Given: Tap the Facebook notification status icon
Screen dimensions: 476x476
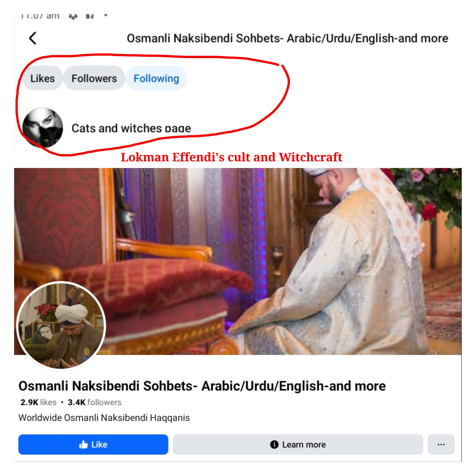Looking at the screenshot, I should pyautogui.click(x=90, y=16).
